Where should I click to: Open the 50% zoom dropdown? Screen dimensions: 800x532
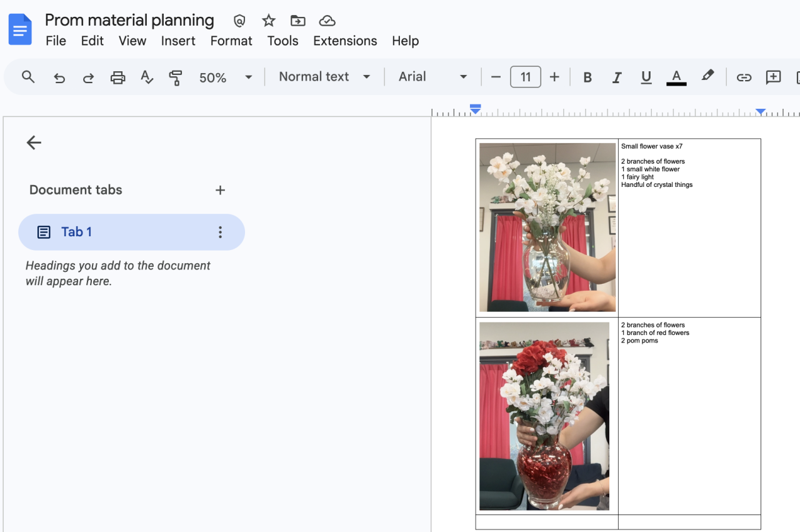(225, 78)
